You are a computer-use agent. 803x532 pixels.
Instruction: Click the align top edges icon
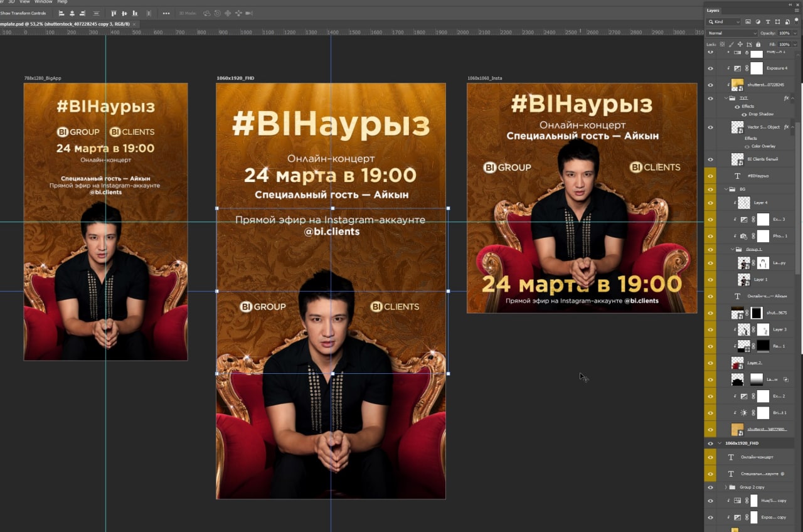(114, 13)
